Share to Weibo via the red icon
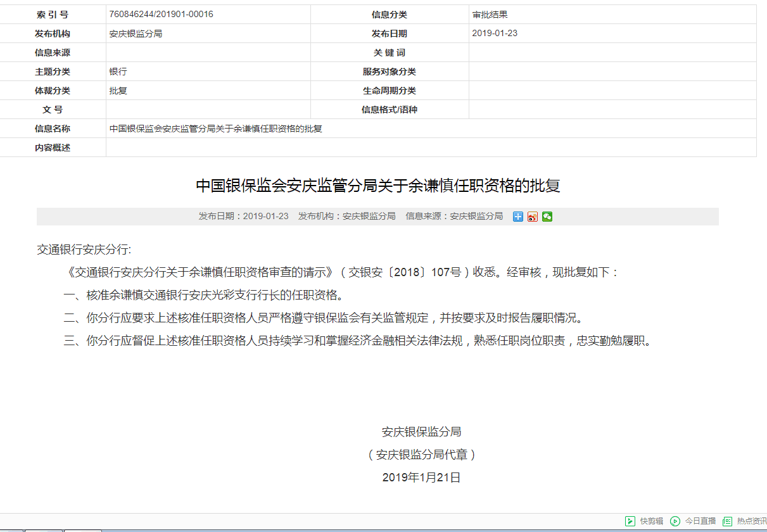The width and height of the screenshot is (767, 532). click(x=533, y=217)
